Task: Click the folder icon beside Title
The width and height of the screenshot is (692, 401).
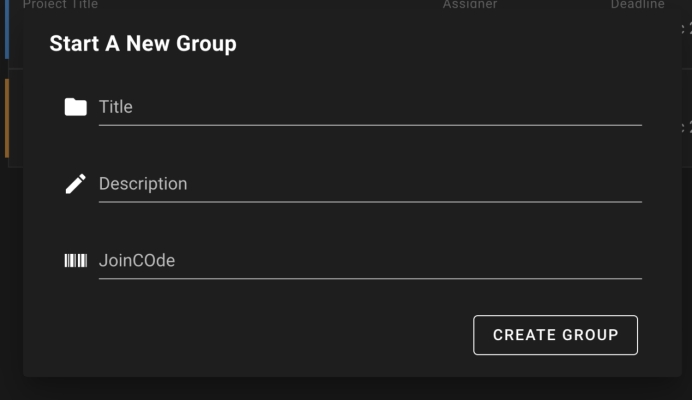Action: pyautogui.click(x=75, y=107)
